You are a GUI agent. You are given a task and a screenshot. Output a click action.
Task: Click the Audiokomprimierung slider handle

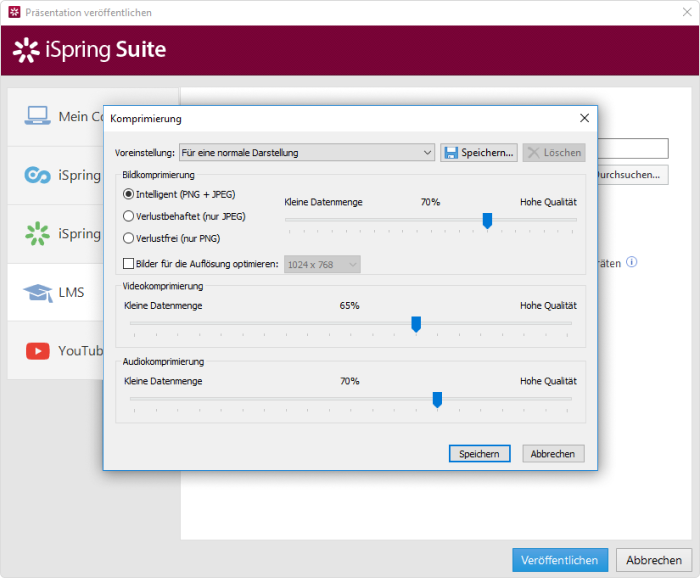coord(437,400)
